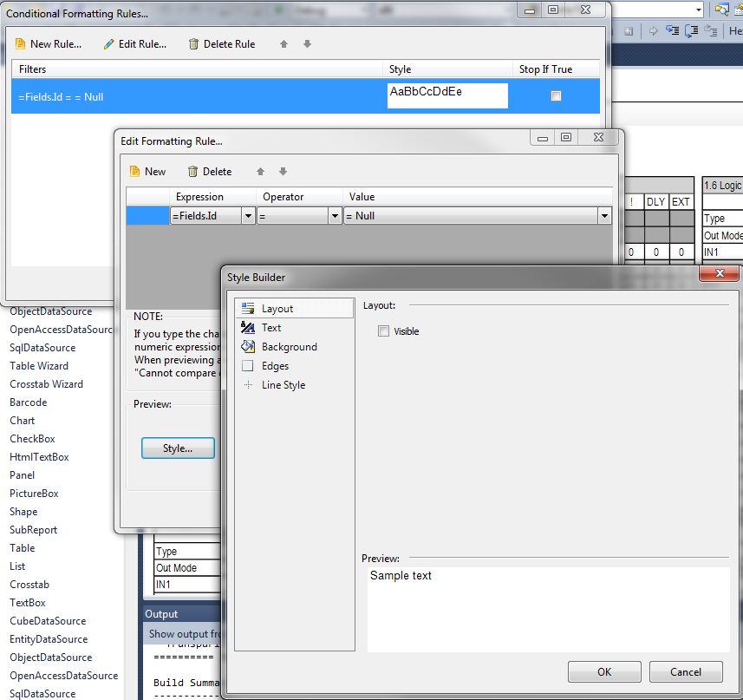This screenshot has width=743, height=700.
Task: Click OK in Style Builder
Action: click(604, 671)
